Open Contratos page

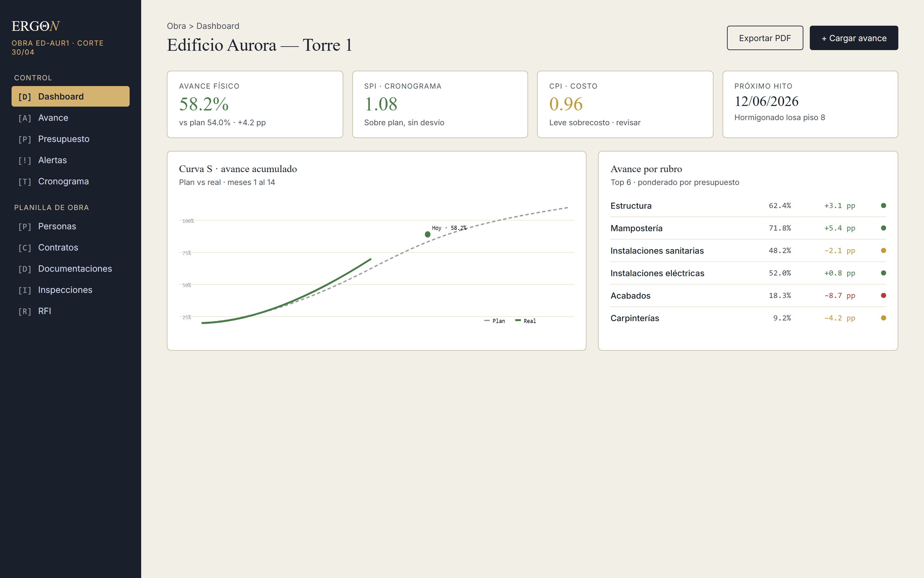pyautogui.click(x=70, y=247)
